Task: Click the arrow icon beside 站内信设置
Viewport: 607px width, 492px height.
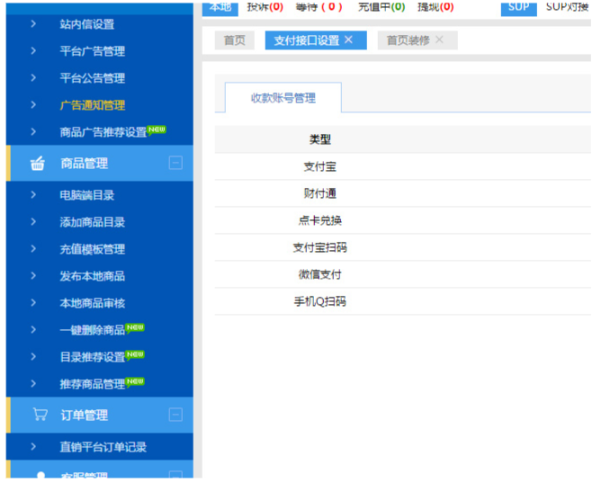Action: point(34,23)
